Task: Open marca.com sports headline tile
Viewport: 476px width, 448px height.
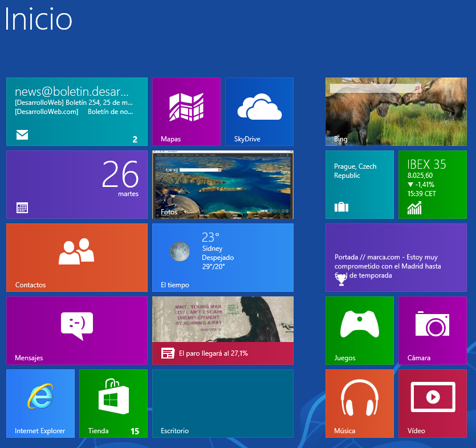Action: (396, 258)
